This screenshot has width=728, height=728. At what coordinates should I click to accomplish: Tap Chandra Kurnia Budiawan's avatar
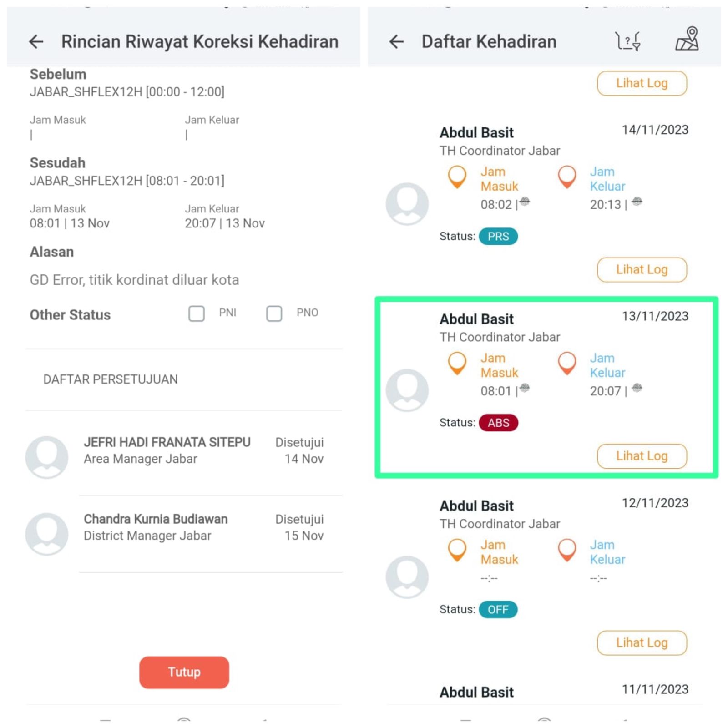click(x=47, y=534)
